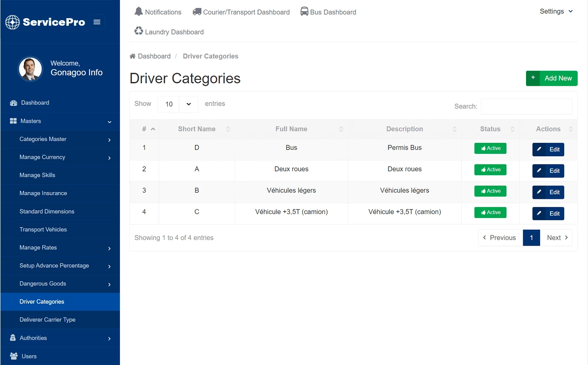
Task: Select the Users icon in the sidebar
Action: (14, 356)
